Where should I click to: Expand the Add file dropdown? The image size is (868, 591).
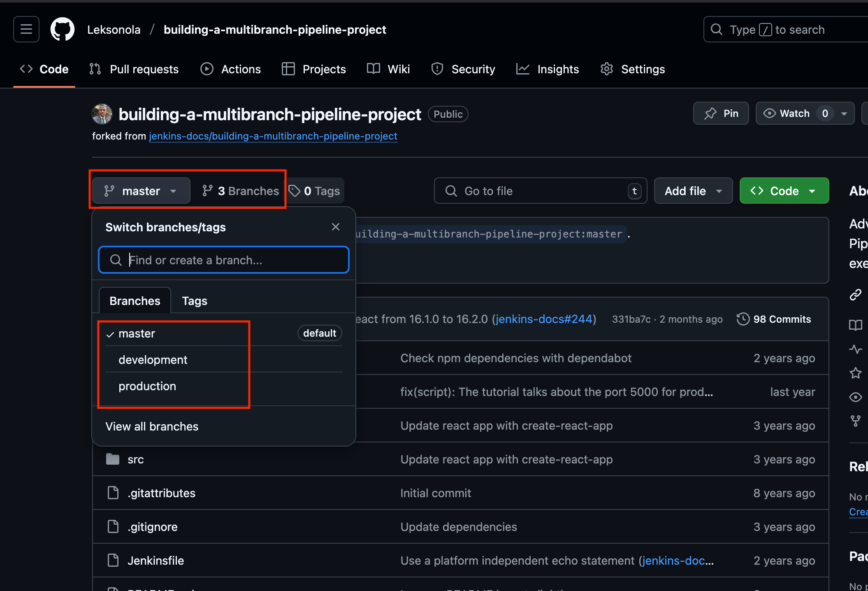[693, 191]
